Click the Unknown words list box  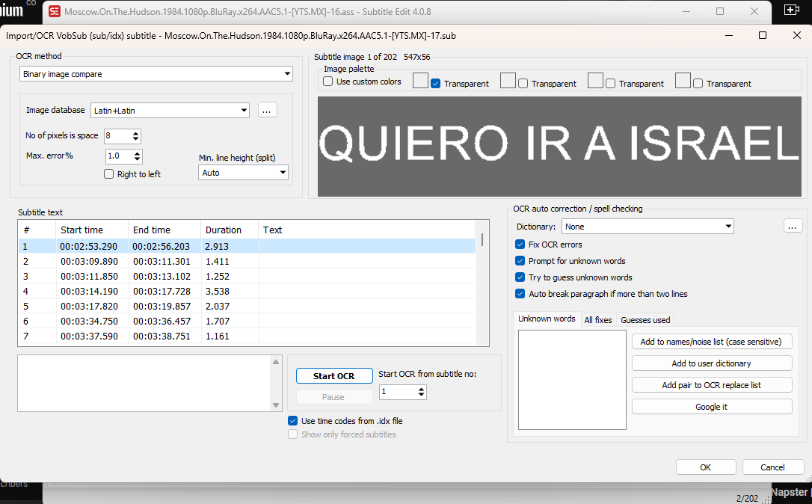click(572, 380)
